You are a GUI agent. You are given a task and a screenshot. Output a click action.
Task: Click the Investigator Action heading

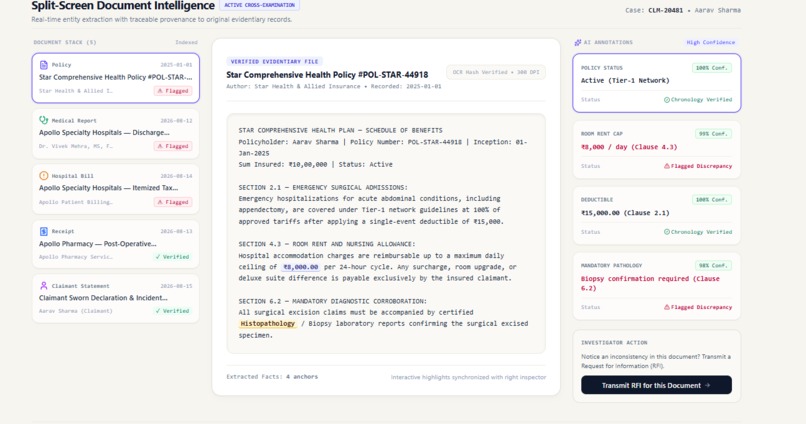click(x=614, y=342)
